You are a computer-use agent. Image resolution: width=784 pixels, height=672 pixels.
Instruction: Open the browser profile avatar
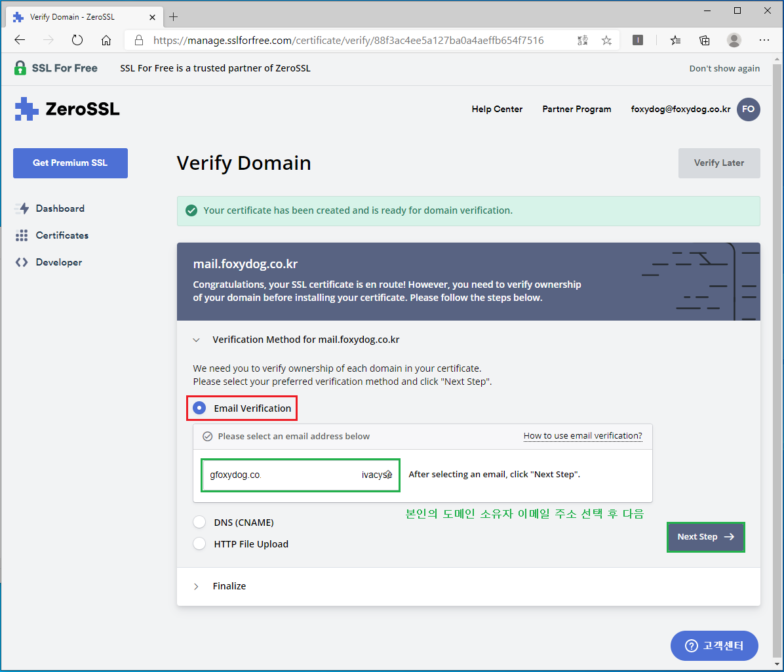[x=734, y=40]
